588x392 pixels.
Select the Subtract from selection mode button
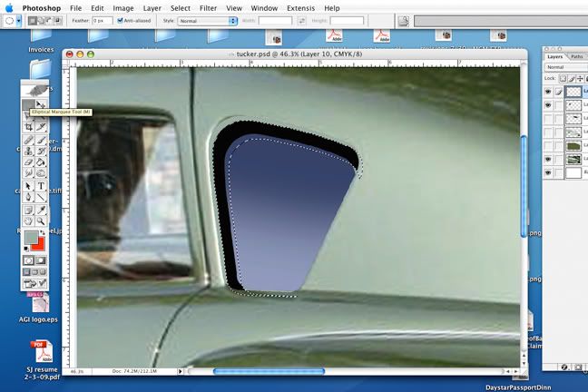(x=49, y=21)
